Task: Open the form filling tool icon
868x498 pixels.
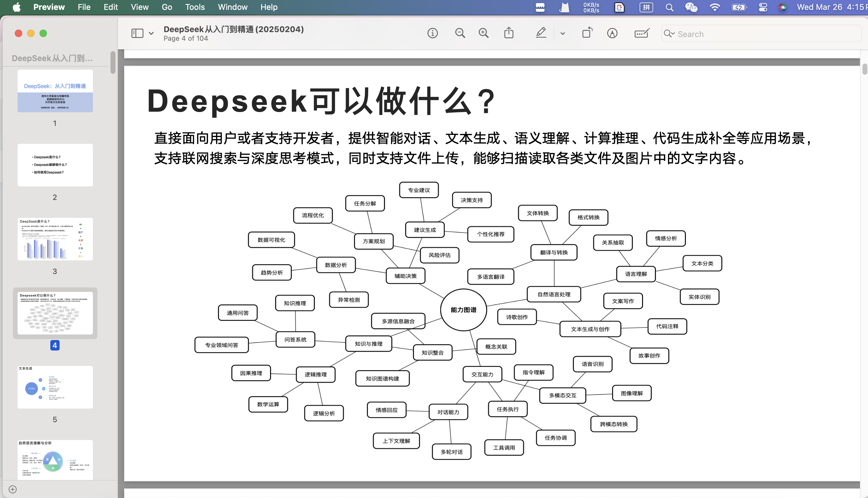Action: pos(642,33)
